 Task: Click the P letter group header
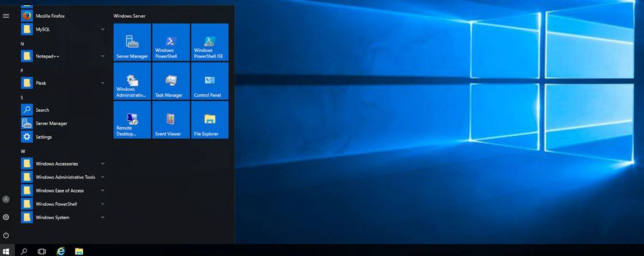point(22,71)
